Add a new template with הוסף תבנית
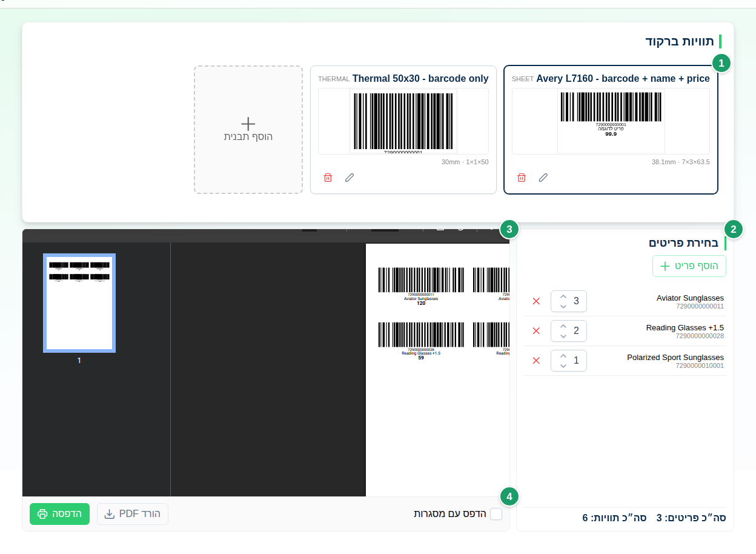 tap(248, 130)
